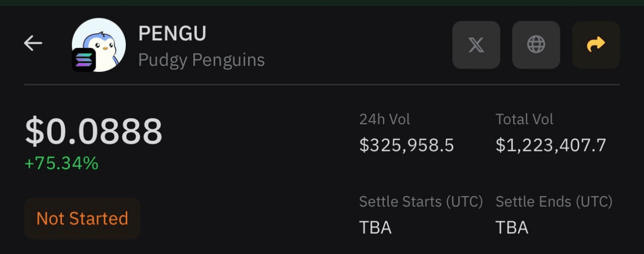Tap the Not Started status badge

tap(82, 218)
